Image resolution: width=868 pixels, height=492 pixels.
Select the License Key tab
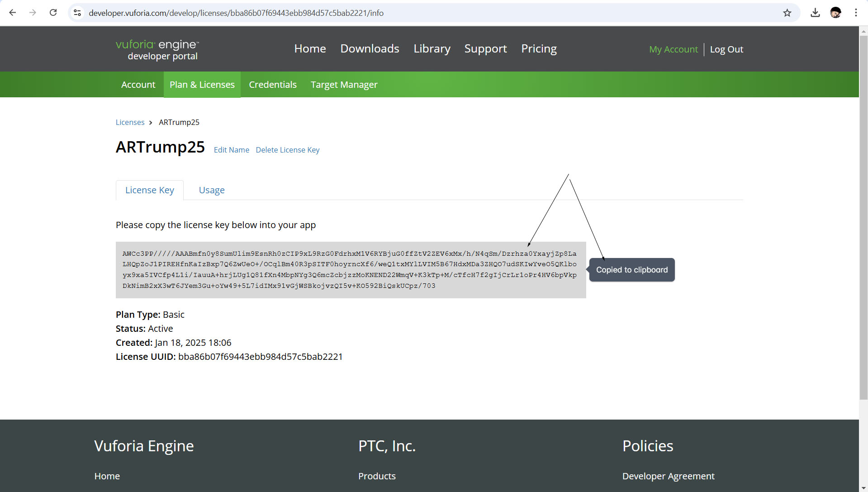click(150, 190)
